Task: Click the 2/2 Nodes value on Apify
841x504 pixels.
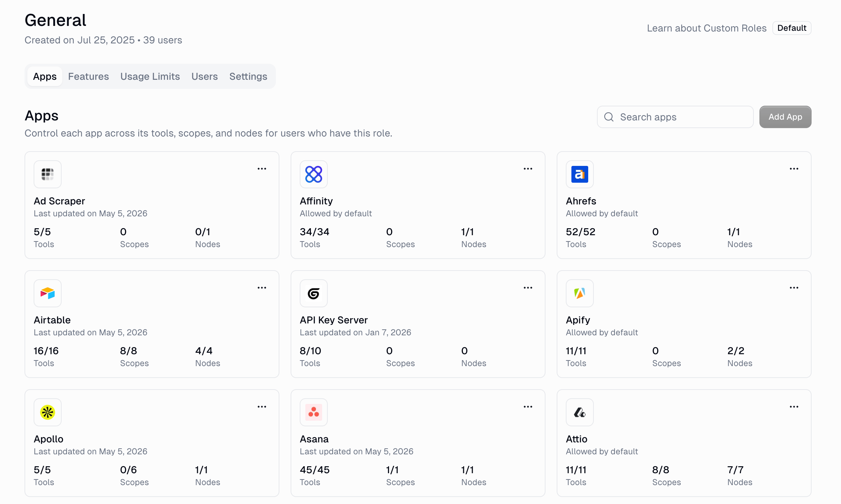Action: [x=736, y=351]
